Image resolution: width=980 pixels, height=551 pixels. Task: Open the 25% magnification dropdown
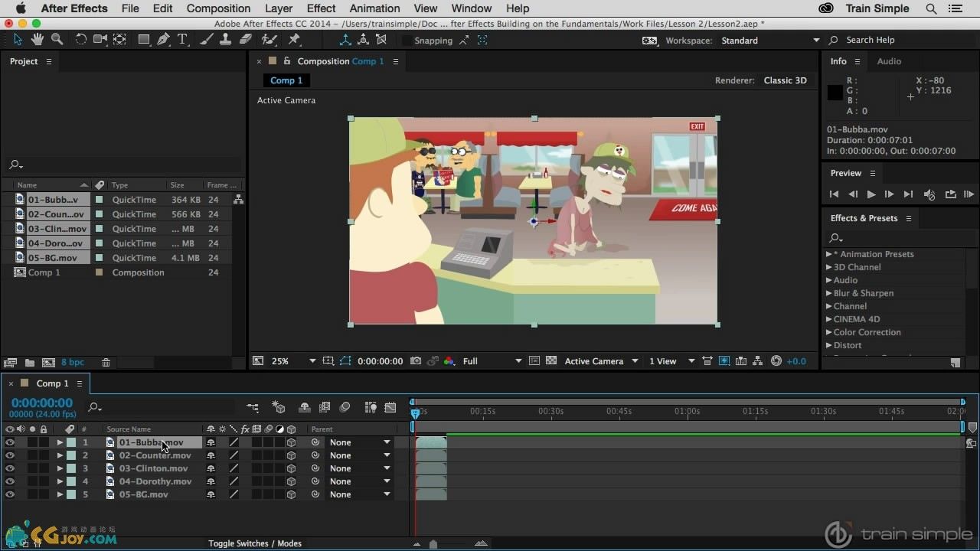tap(293, 361)
